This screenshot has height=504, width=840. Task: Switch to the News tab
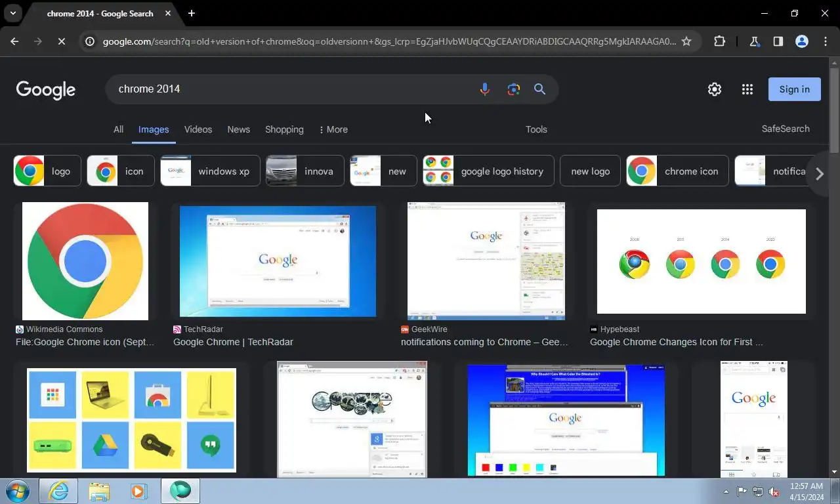coord(238,129)
